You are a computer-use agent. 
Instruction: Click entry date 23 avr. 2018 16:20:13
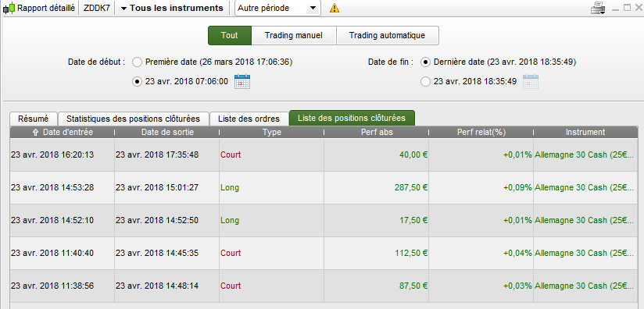click(52, 154)
